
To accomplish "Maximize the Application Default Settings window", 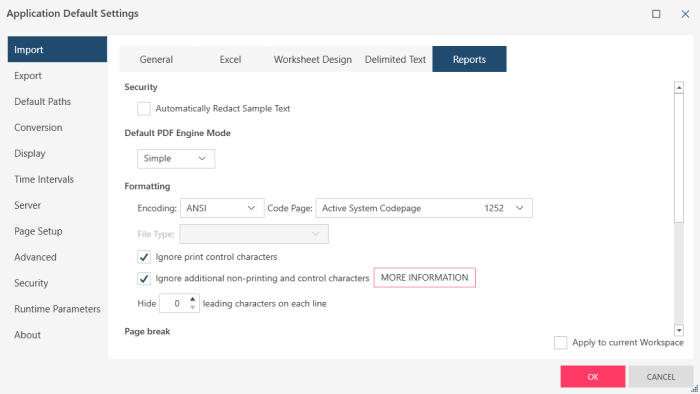I will click(656, 14).
